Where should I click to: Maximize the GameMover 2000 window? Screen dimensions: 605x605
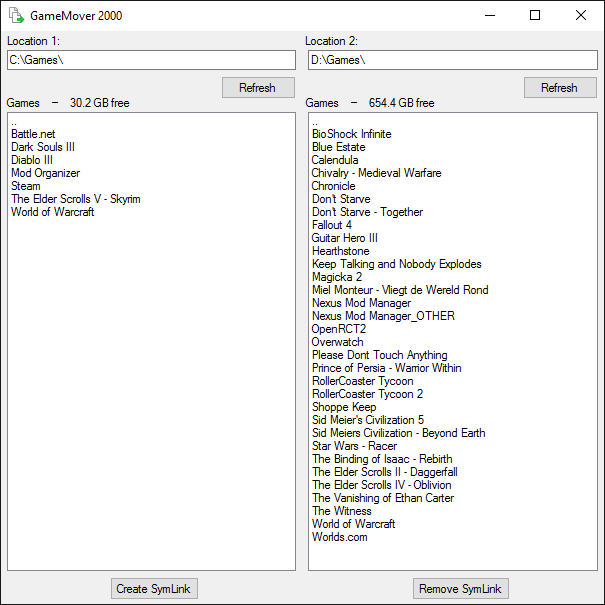click(535, 15)
